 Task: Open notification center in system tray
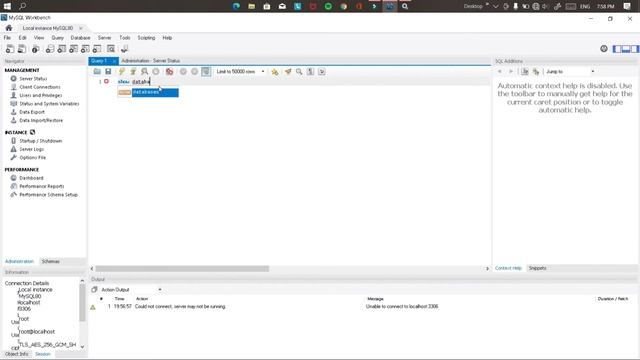pos(627,6)
